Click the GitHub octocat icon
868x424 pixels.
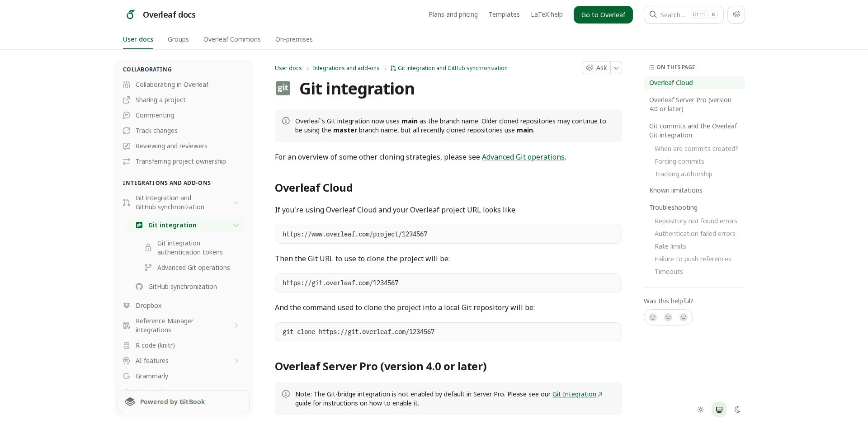tap(139, 287)
